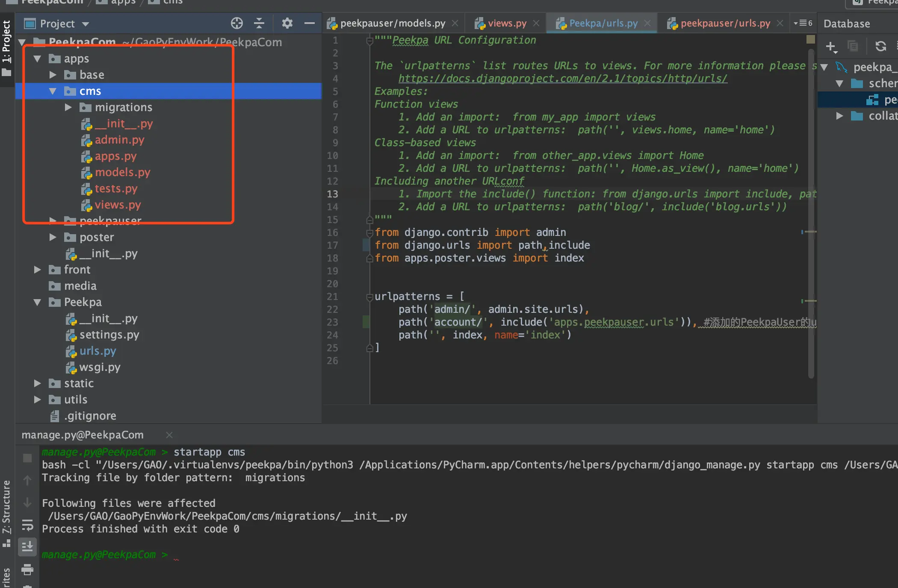This screenshot has height=588, width=898.
Task: Switch to peekpauser/models.py tab
Action: [392, 24]
